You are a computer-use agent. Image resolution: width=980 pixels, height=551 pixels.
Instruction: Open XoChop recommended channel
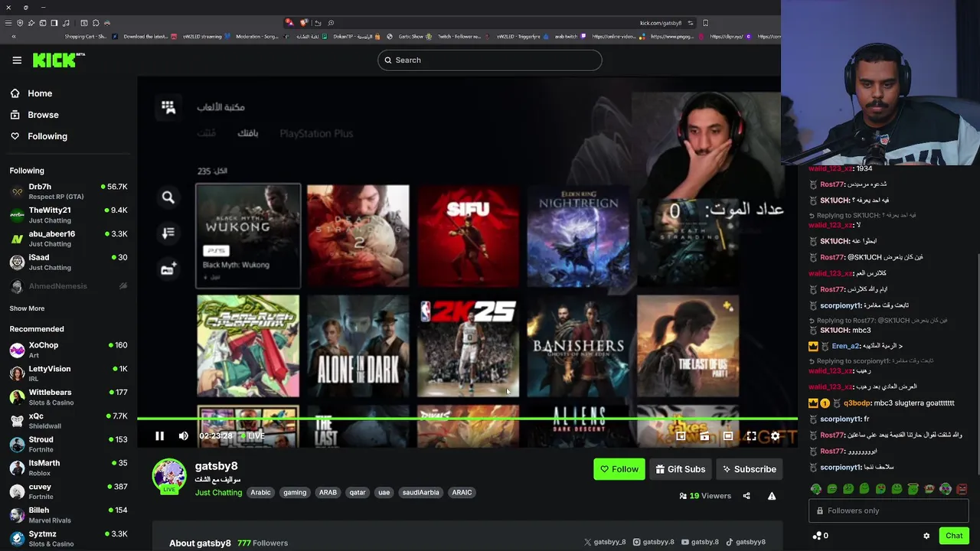click(68, 350)
